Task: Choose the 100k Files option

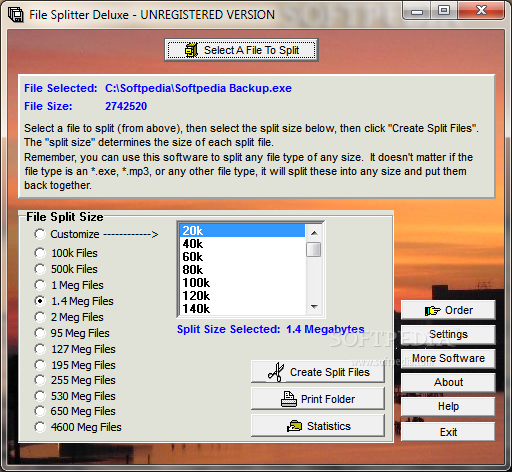Action: click(40, 253)
